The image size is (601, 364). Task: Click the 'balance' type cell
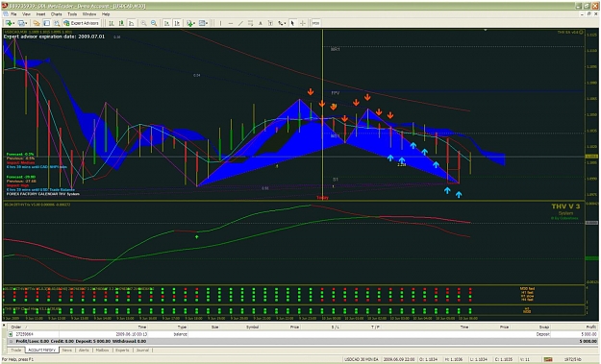tap(180, 334)
